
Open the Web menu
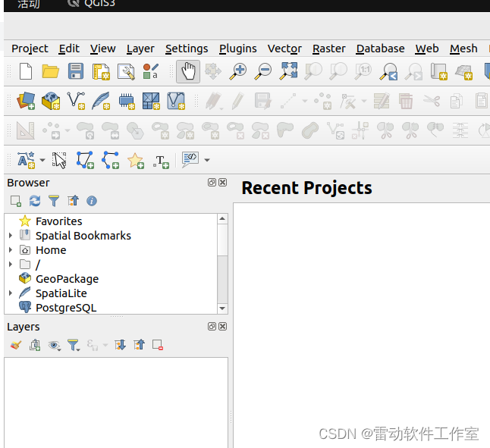point(427,49)
